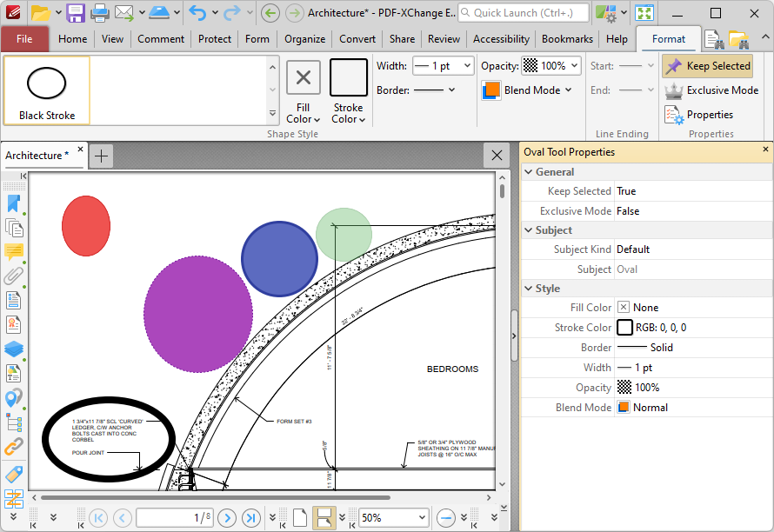Toggle Keep Selected mode

[x=708, y=66]
